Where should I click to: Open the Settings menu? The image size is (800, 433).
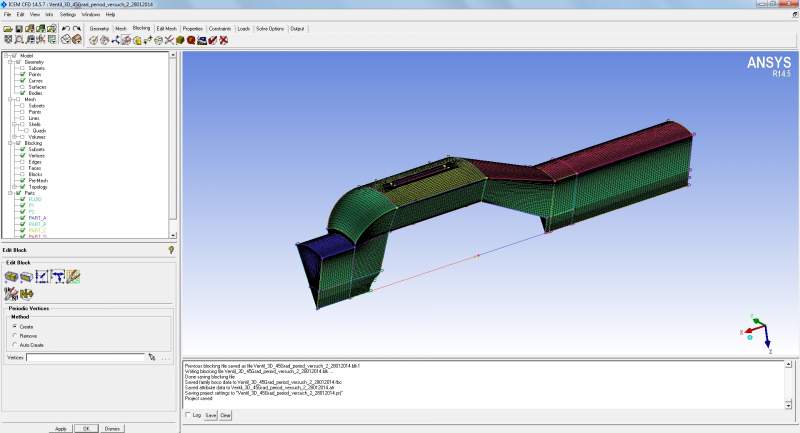click(x=67, y=14)
